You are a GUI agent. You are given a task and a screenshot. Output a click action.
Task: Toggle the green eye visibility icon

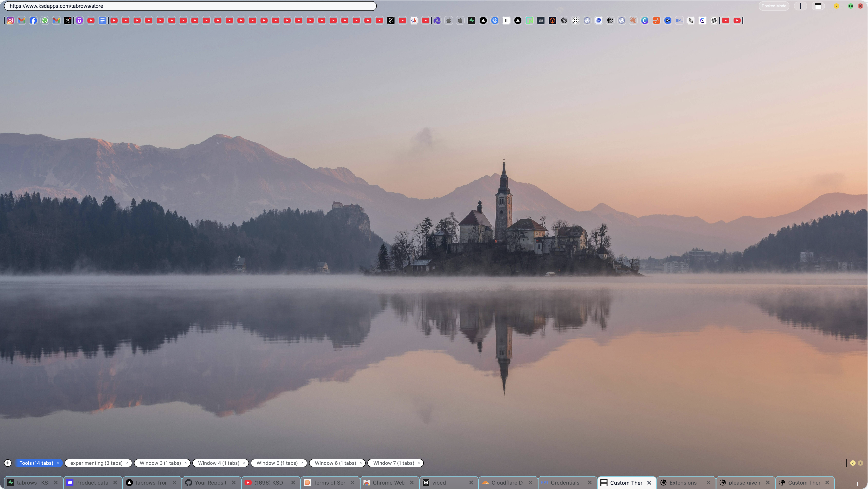(850, 6)
